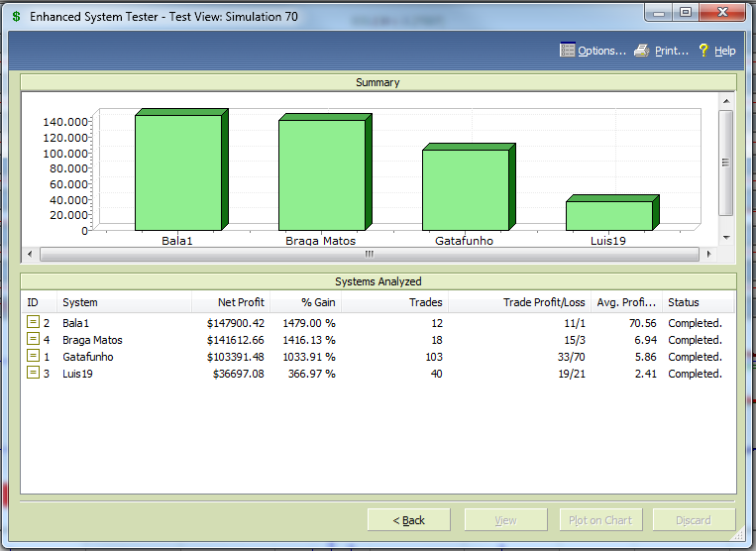Click the Back button

(x=409, y=520)
